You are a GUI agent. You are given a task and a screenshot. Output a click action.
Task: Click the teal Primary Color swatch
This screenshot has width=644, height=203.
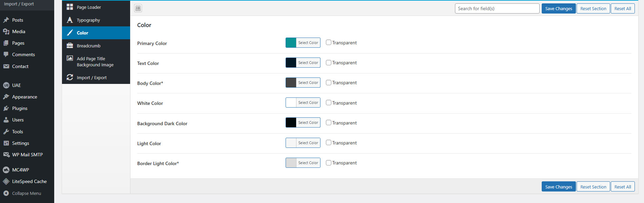click(x=291, y=43)
